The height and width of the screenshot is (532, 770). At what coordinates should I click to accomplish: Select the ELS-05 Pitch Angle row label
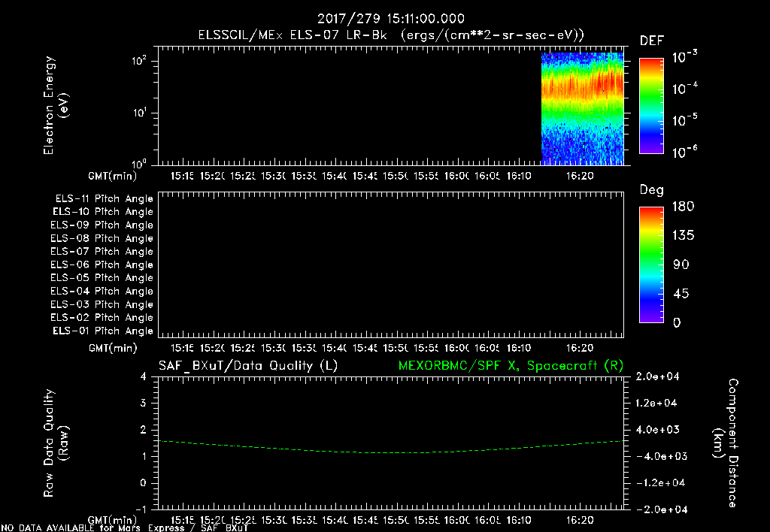102,278
